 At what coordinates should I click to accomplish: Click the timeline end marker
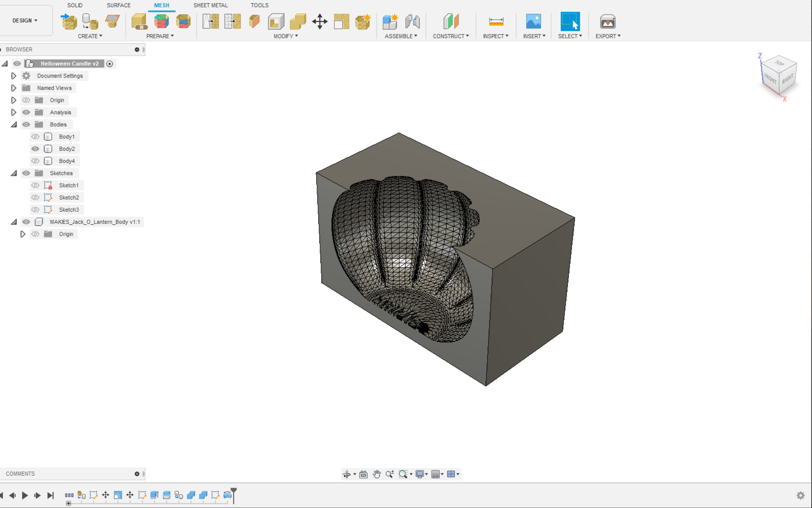(234, 495)
